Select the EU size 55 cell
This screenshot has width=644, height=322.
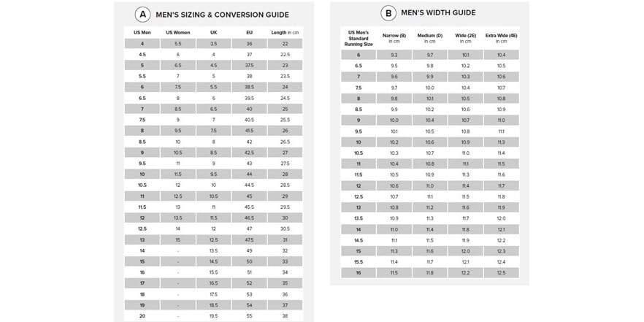click(x=249, y=315)
